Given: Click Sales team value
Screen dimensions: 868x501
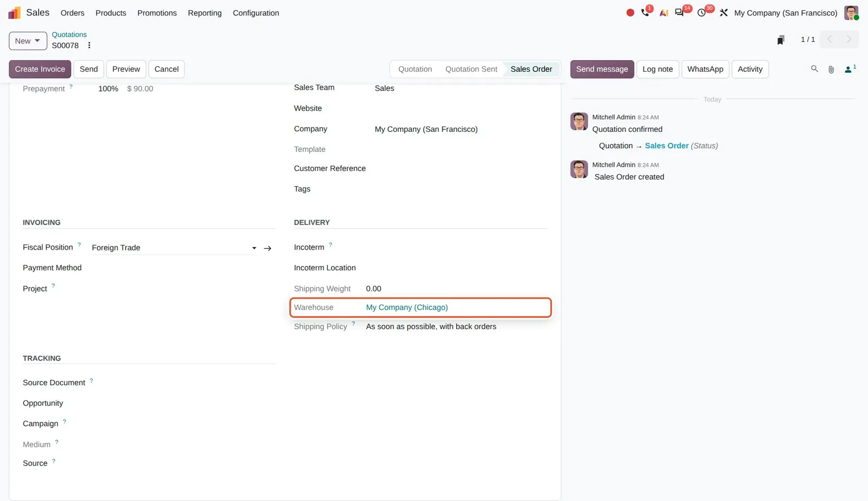Looking at the screenshot, I should tap(384, 88).
